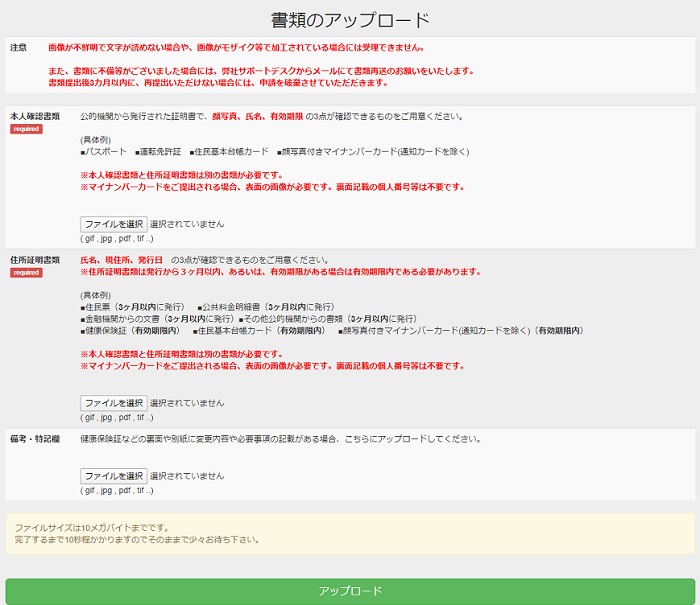Click 選択されていません text in 本人確認書類 section

coord(187,224)
